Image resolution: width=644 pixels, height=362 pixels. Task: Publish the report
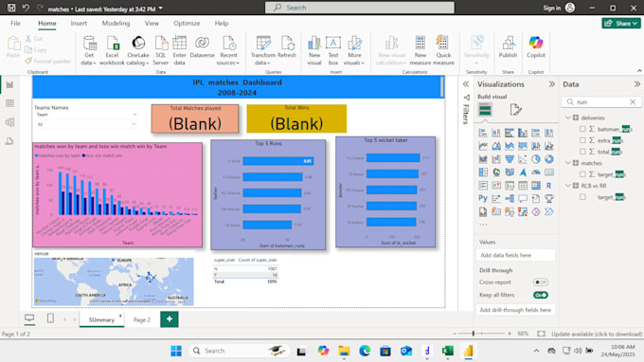coord(508,46)
